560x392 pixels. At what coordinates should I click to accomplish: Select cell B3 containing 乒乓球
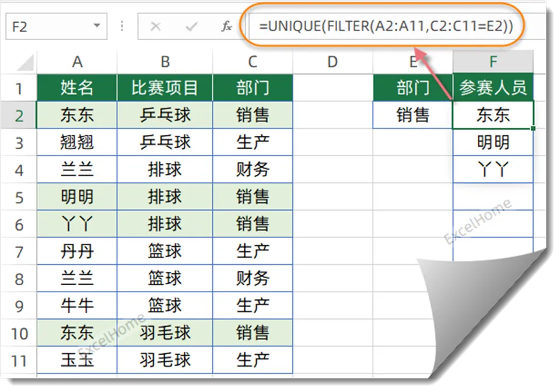(164, 142)
